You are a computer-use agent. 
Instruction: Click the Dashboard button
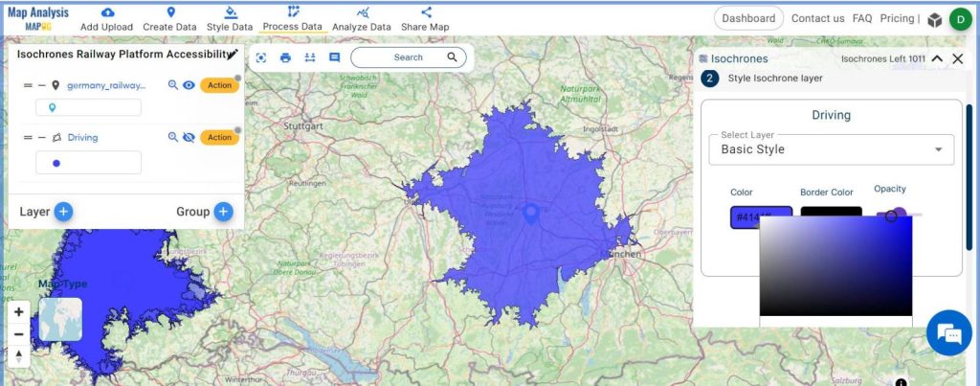click(748, 18)
